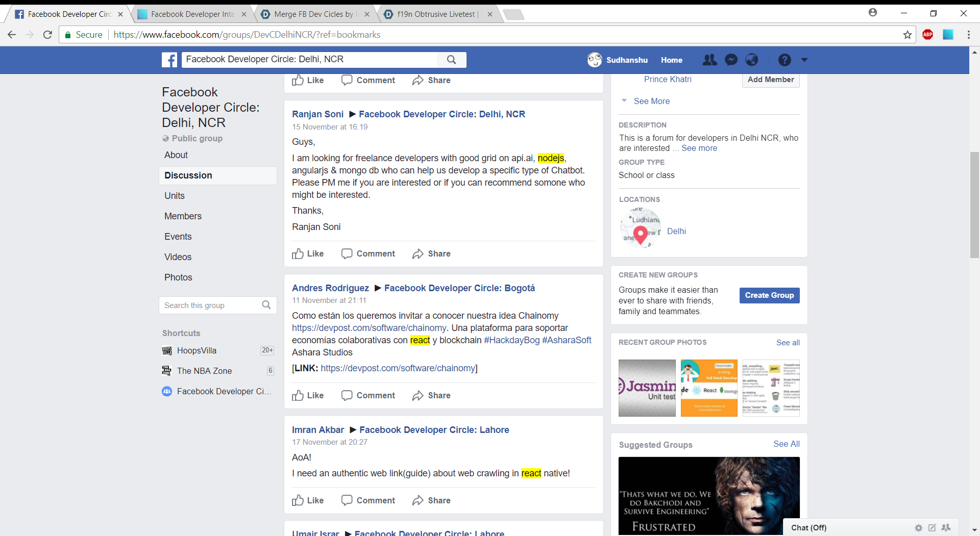
Task: Open Events in group sidebar
Action: tap(178, 237)
